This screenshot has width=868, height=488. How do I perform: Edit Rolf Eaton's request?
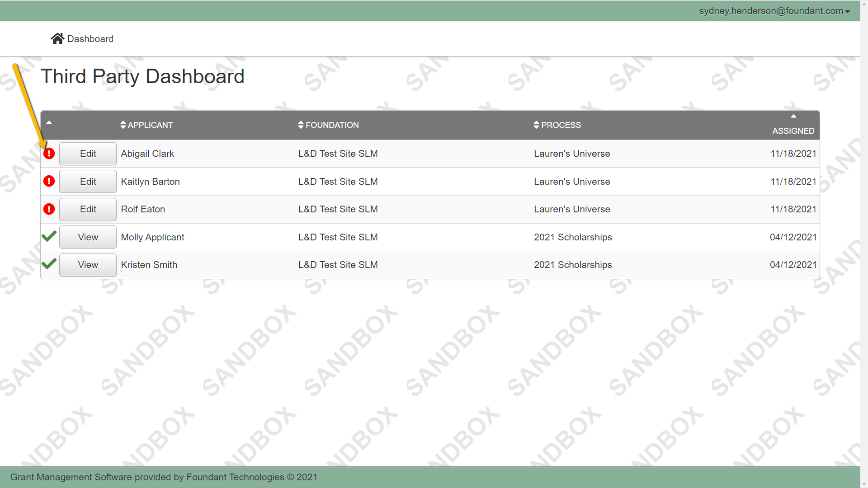point(88,209)
